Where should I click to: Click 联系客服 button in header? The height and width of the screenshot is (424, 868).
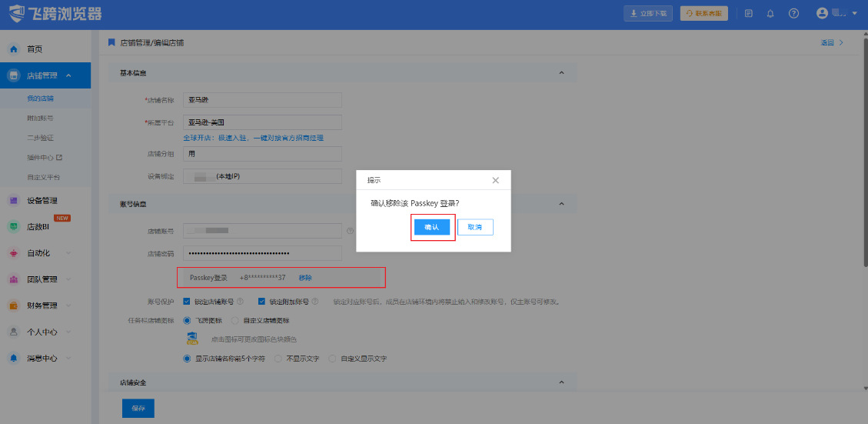[704, 13]
